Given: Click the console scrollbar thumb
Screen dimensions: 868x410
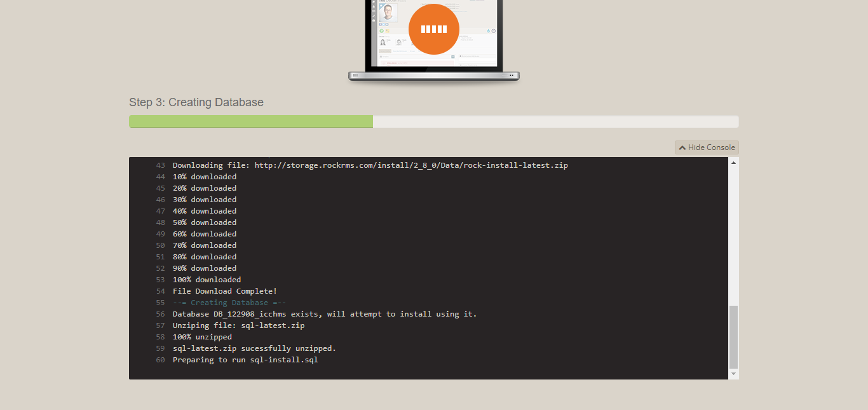Looking at the screenshot, I should [733, 336].
